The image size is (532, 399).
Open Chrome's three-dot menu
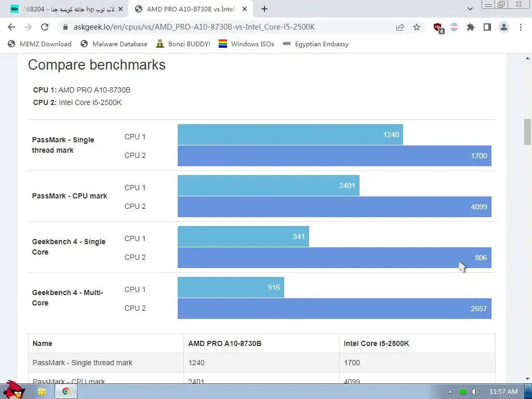pos(521,27)
